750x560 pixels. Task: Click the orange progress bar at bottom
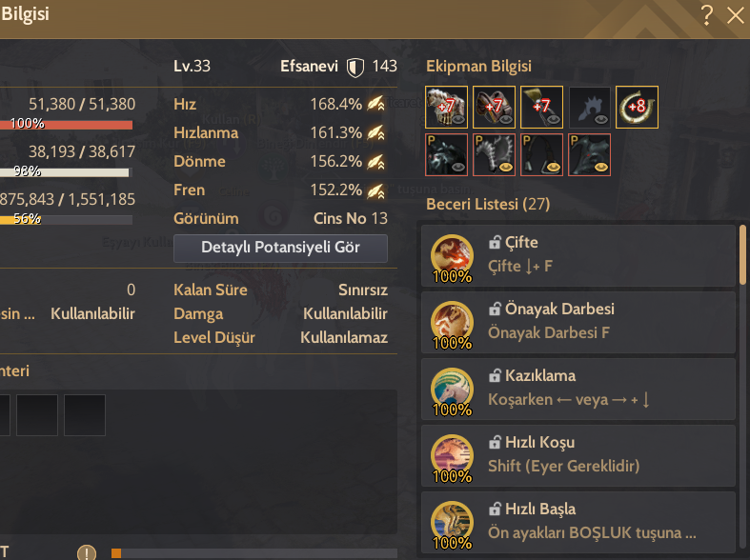point(254,553)
